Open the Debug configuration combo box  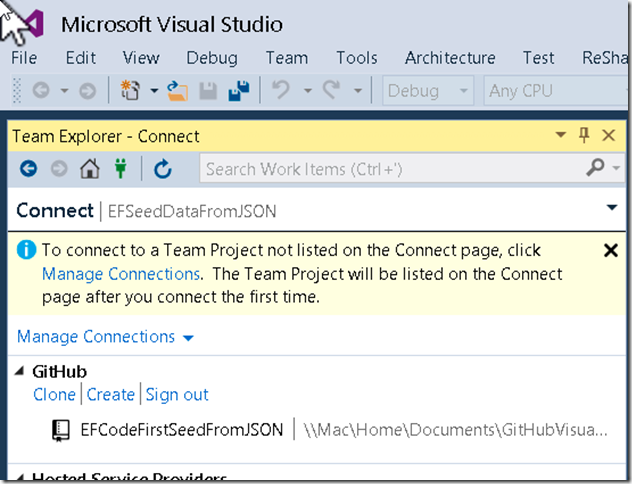pos(428,91)
